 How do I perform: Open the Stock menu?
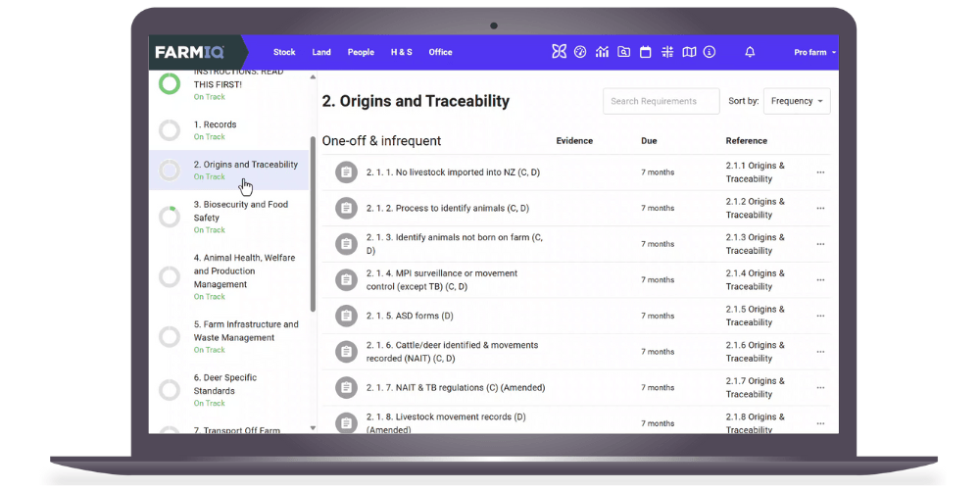pyautogui.click(x=284, y=52)
